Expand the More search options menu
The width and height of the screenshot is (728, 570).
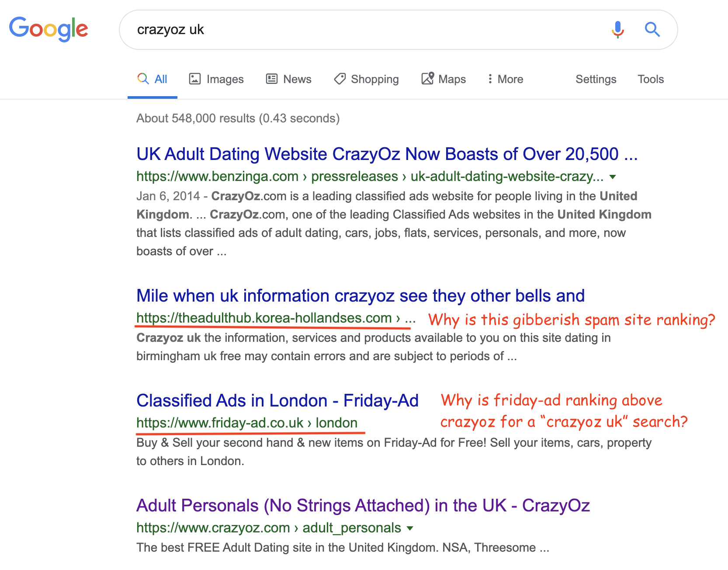[x=505, y=79]
